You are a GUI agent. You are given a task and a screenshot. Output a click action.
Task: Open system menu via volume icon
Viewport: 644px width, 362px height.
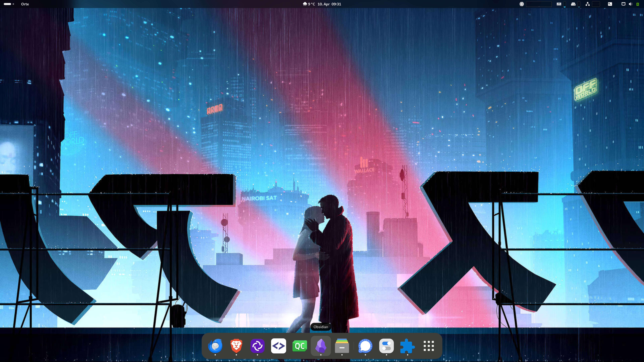[x=630, y=4]
